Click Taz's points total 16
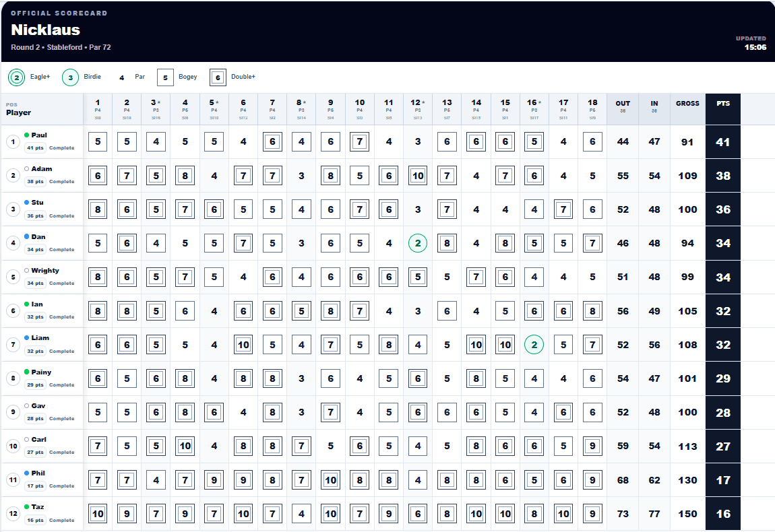 722,514
